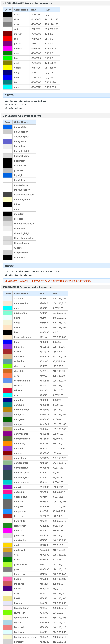
Task: Select the infobackground pale yellow swatch
Action: point(8,200)
